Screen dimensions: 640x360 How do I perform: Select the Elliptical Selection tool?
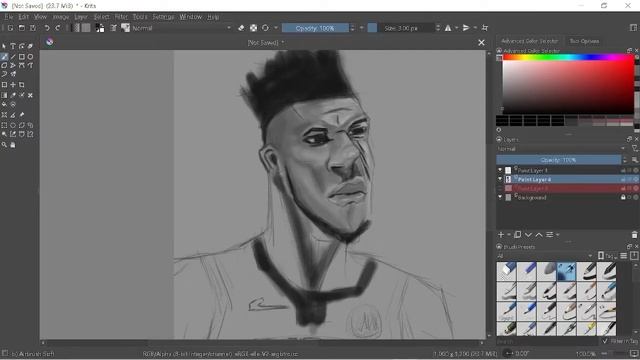(13, 125)
